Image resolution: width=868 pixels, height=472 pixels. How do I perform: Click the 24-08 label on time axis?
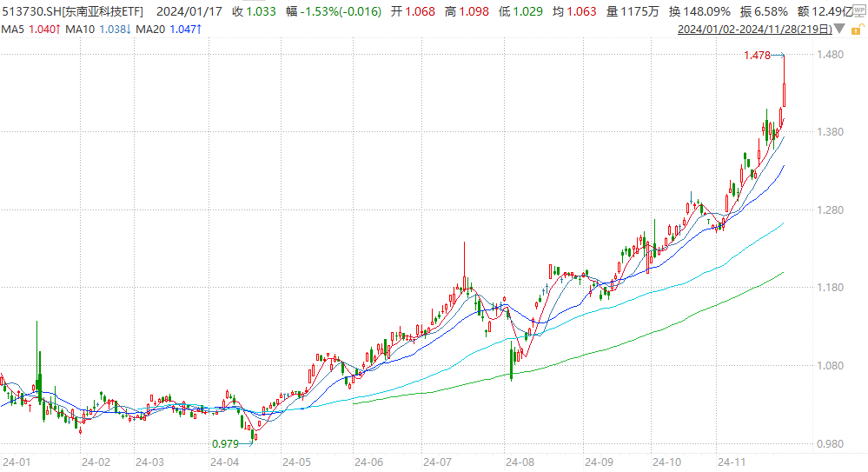(x=517, y=462)
